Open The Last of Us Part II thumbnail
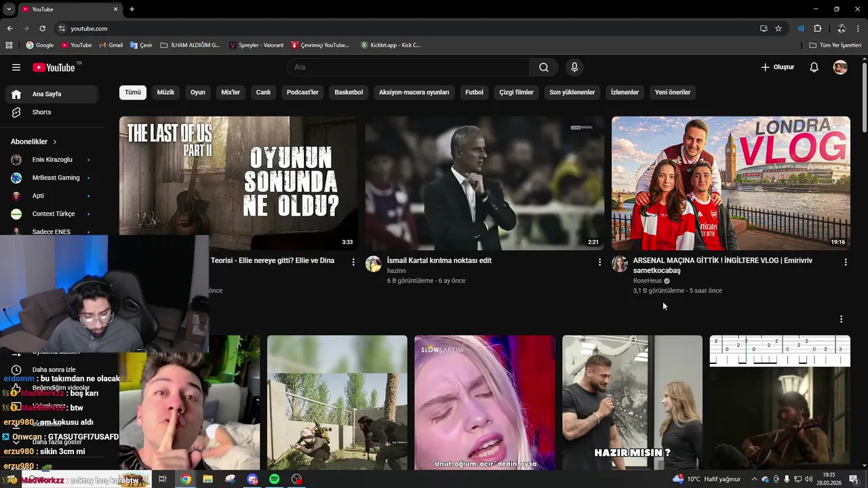The image size is (868, 488). tap(239, 183)
